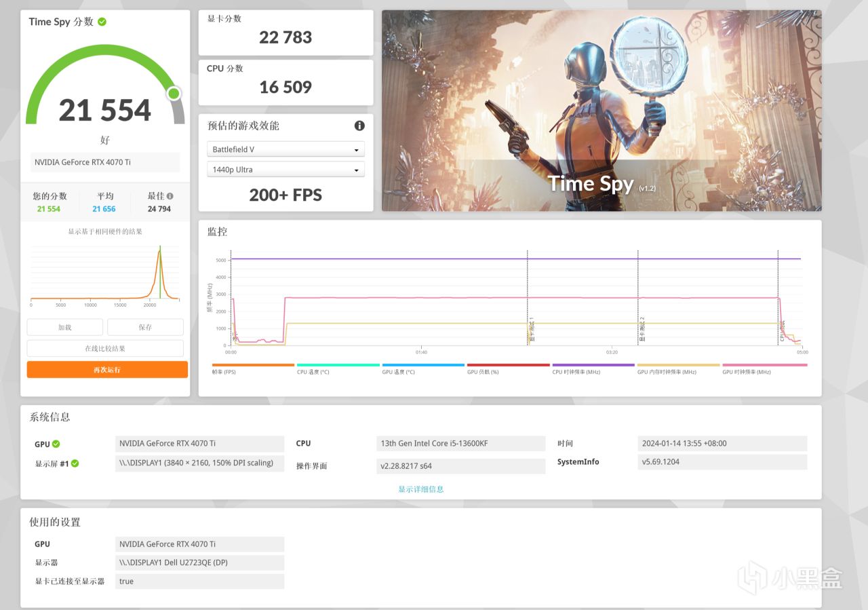Click the 显卡分数 value 22 783
The height and width of the screenshot is (610, 868).
click(x=285, y=37)
